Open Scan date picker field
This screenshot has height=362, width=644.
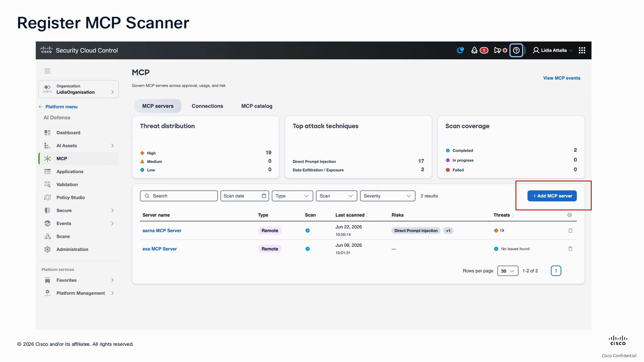[x=245, y=196]
